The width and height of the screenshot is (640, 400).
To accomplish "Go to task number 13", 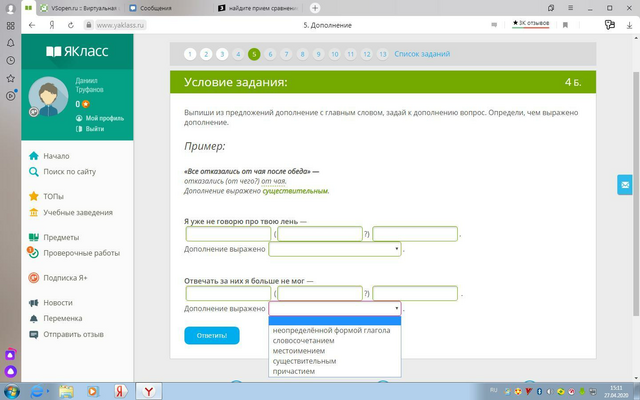I will 382,54.
